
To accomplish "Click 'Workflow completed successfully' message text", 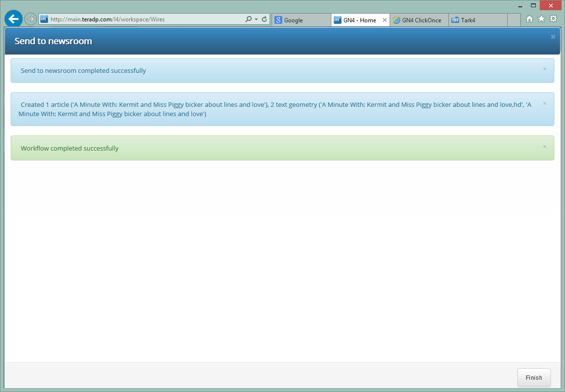I will [69, 149].
